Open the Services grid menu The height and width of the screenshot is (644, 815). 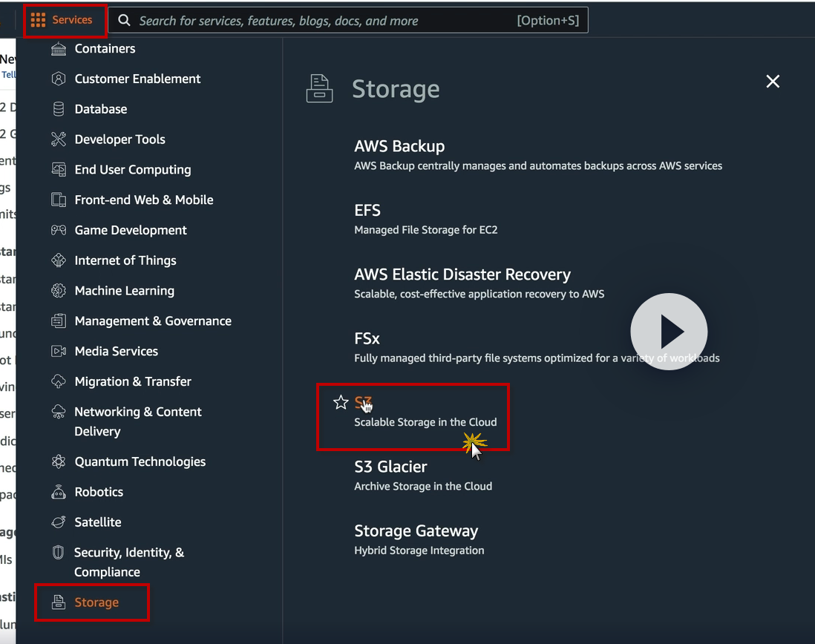coord(62,20)
